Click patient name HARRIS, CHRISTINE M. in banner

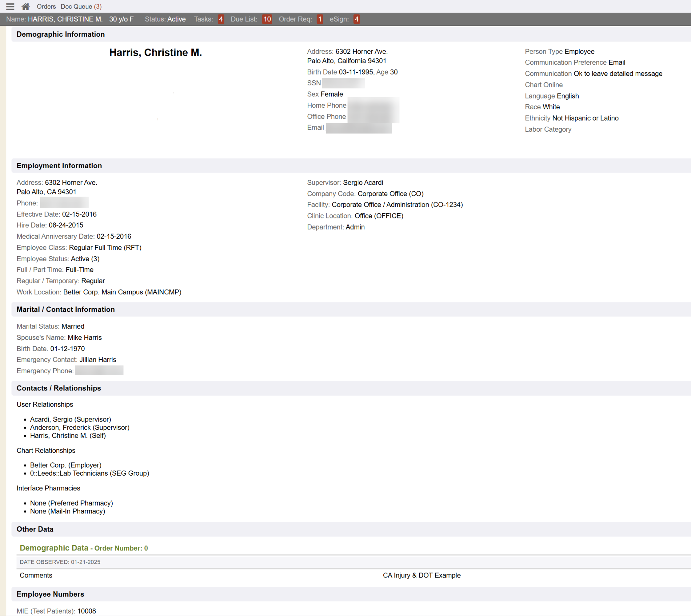(x=65, y=19)
